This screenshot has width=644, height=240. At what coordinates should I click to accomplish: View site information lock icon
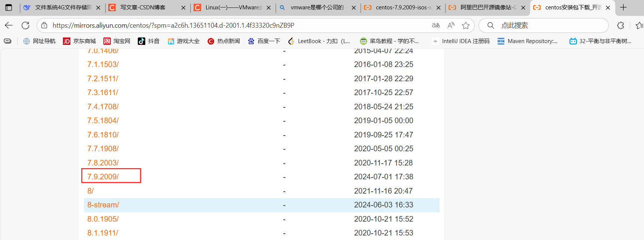click(x=44, y=25)
